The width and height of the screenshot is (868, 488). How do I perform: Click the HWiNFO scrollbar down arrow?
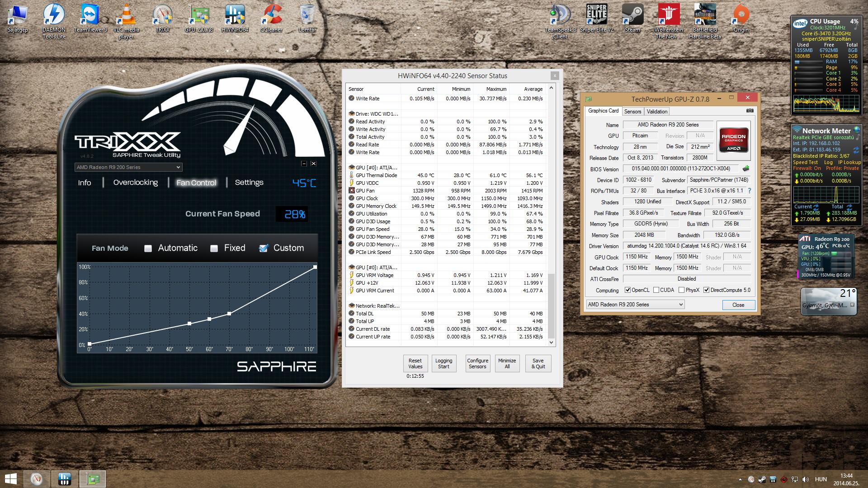[551, 343]
